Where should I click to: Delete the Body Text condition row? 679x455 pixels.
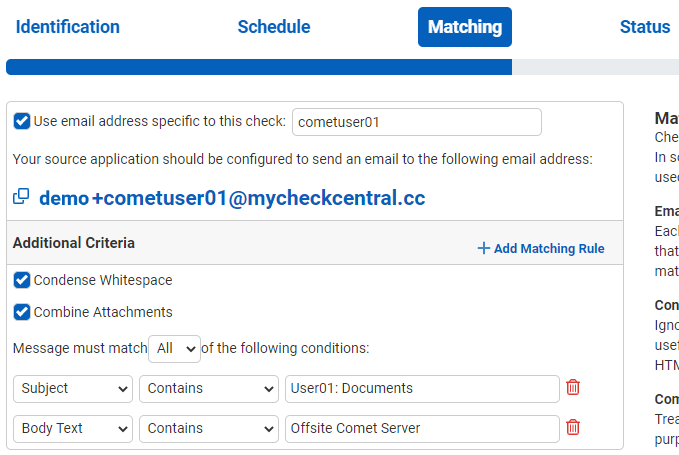(x=573, y=427)
